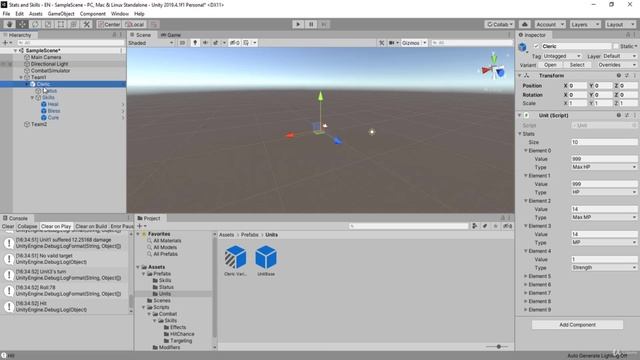640x360 pixels.
Task: Toggle Cleric active checkbox
Action: (536, 46)
